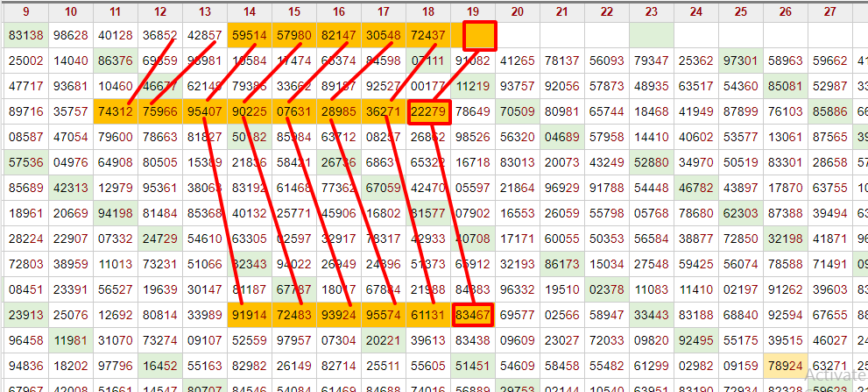Select the red-outlined cell 22279

(429, 111)
